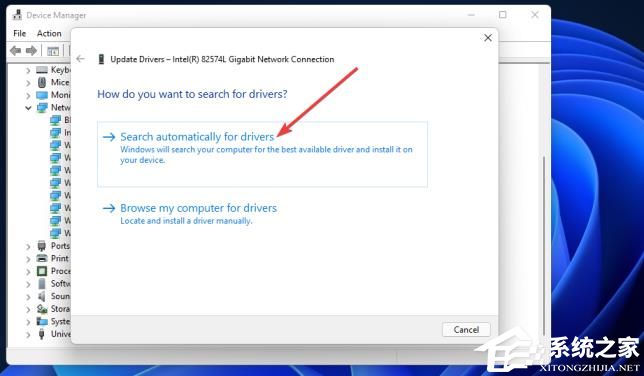Click the Device Manager title bar icon
This screenshot has height=376, width=644.
17,15
